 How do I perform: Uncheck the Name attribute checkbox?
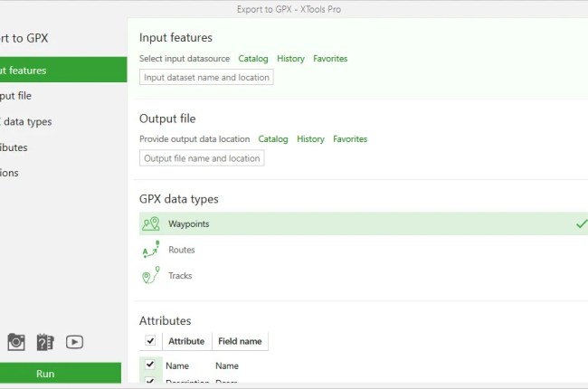coord(150,365)
